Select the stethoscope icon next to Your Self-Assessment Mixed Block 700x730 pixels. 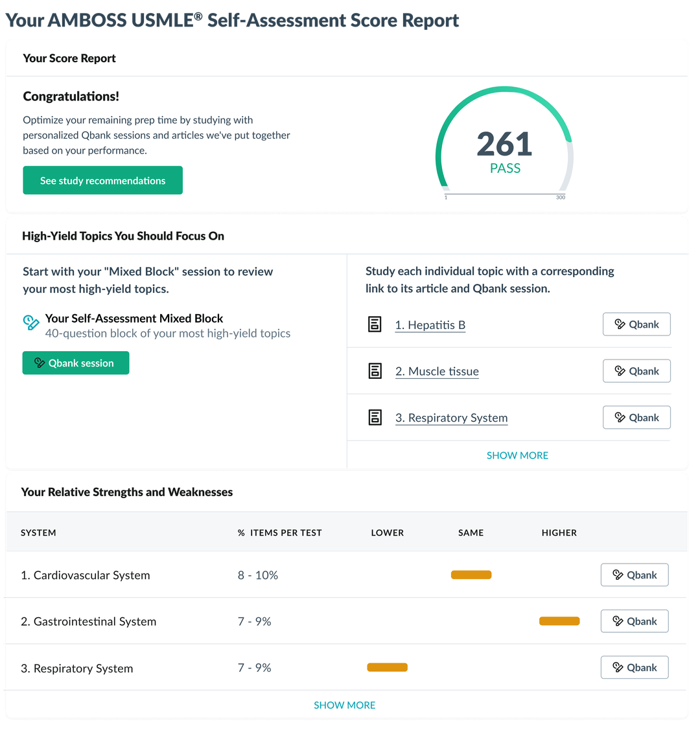[x=30, y=322]
